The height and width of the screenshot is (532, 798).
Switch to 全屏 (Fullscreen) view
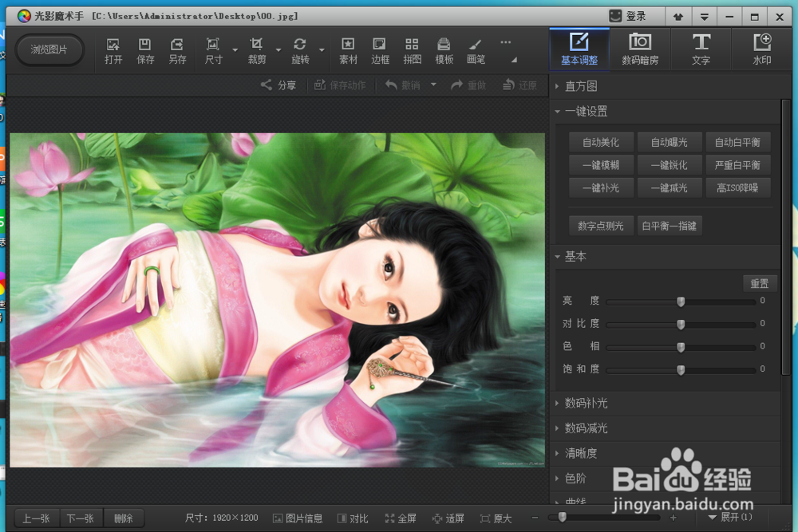pyautogui.click(x=401, y=518)
